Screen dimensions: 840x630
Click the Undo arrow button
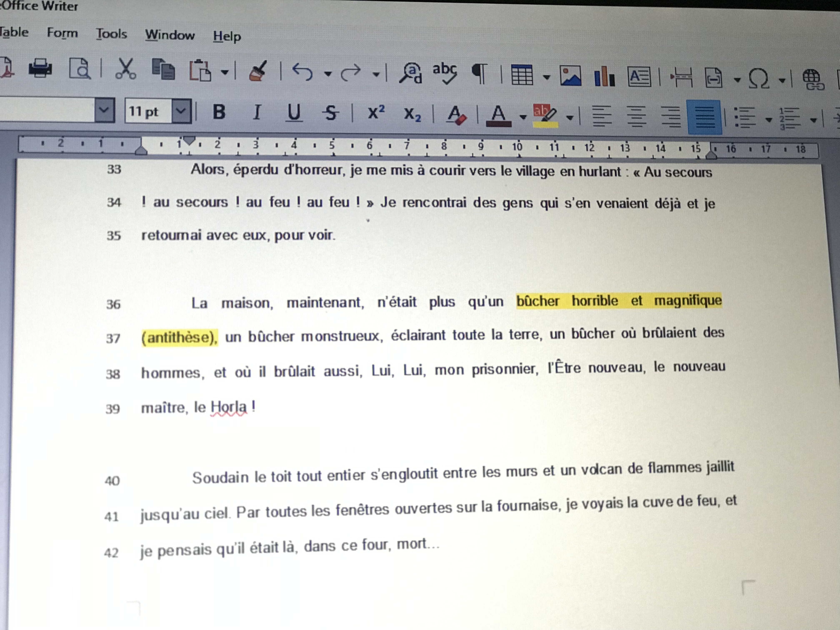point(302,71)
